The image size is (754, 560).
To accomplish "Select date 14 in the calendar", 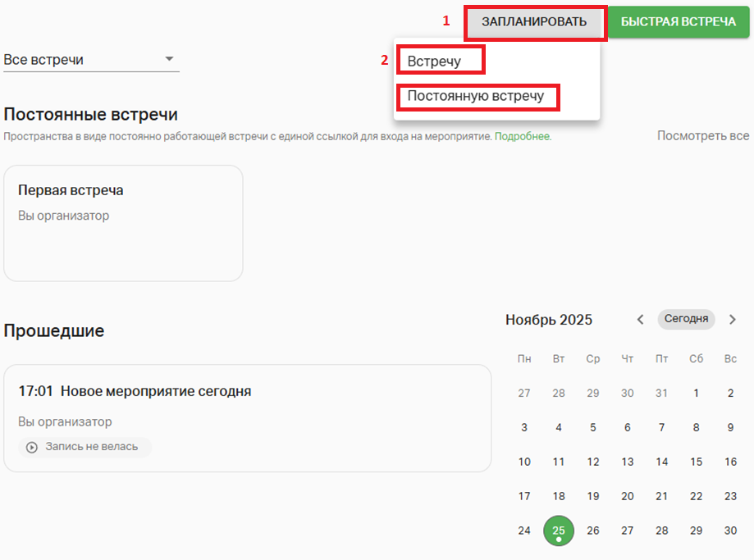I will [x=662, y=462].
